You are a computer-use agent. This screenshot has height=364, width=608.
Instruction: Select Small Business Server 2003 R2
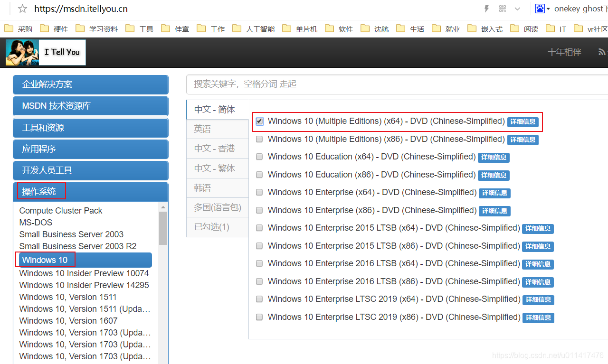(78, 246)
